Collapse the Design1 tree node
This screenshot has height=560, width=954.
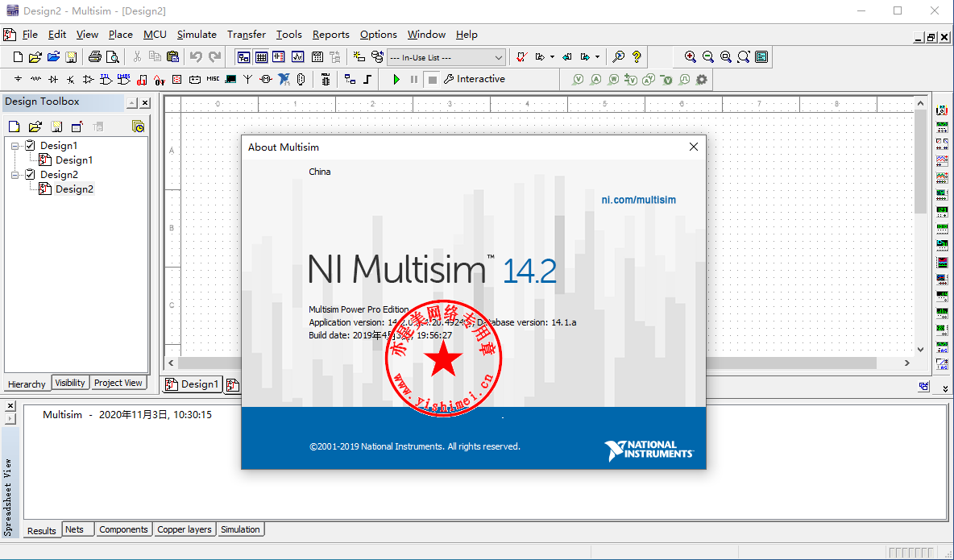coord(15,146)
